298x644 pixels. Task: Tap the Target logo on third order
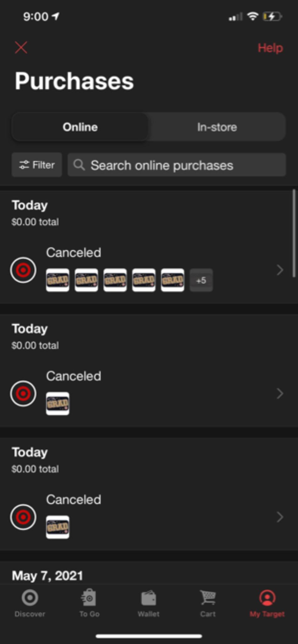pos(23,517)
